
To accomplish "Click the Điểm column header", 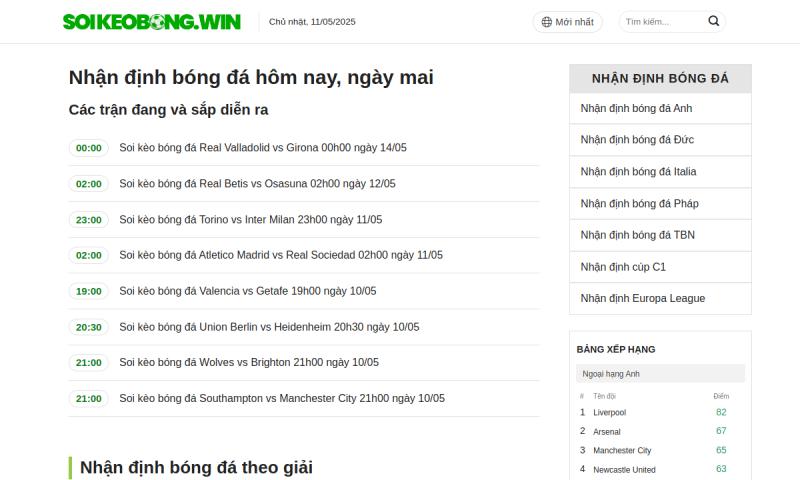I will pos(721,396).
